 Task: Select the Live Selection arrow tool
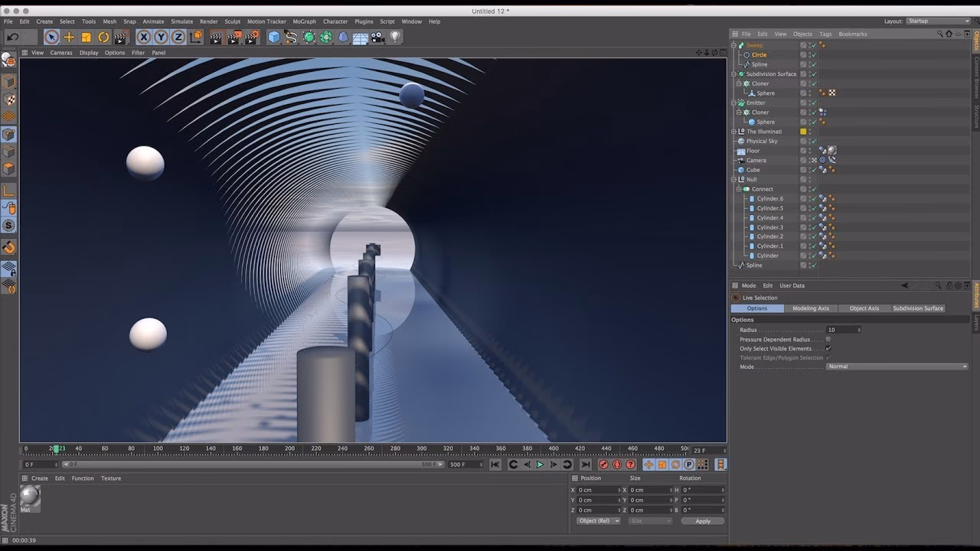tap(51, 37)
